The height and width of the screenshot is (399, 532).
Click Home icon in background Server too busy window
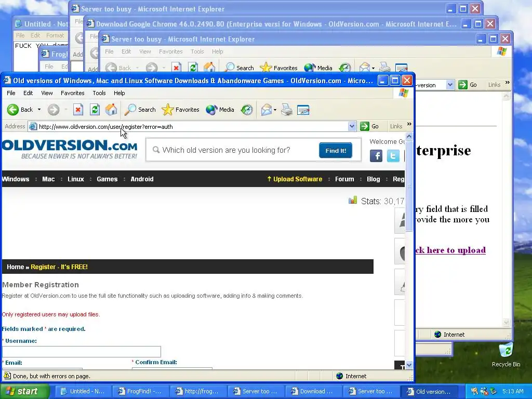coord(209,67)
